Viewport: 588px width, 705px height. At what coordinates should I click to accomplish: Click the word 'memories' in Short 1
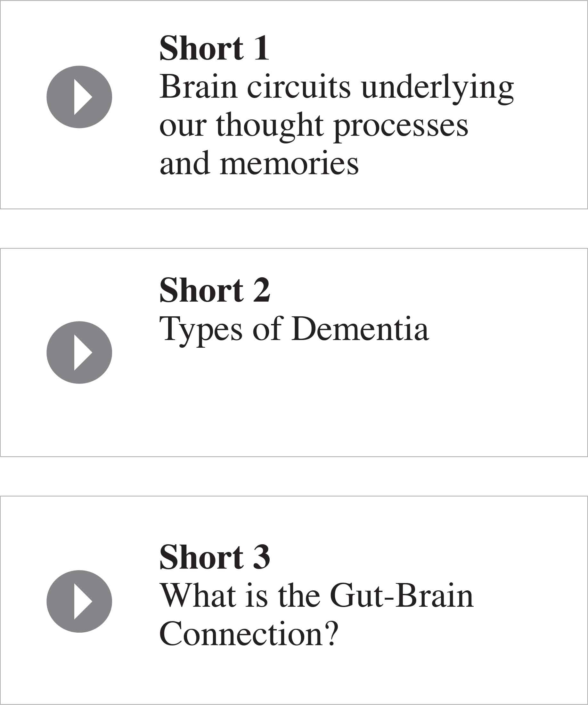pos(289,163)
